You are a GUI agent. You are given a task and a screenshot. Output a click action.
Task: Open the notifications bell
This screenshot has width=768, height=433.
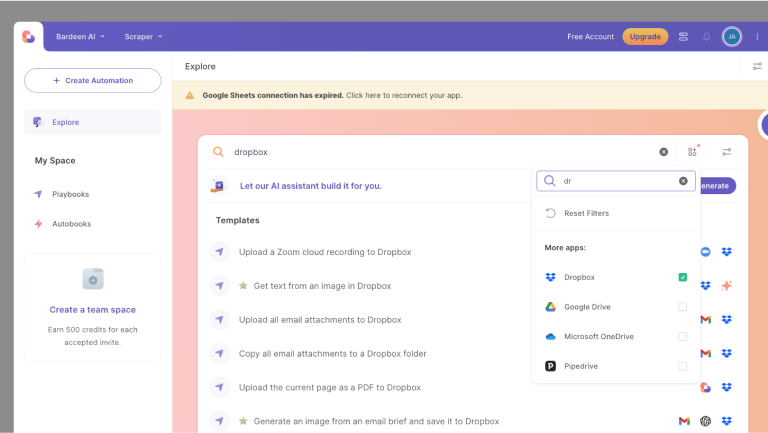[x=706, y=37]
